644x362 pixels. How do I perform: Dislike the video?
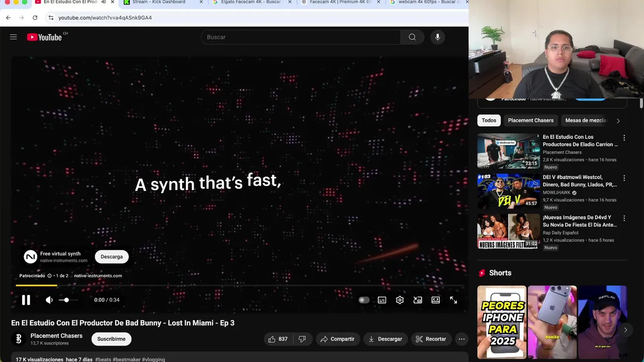pyautogui.click(x=302, y=339)
